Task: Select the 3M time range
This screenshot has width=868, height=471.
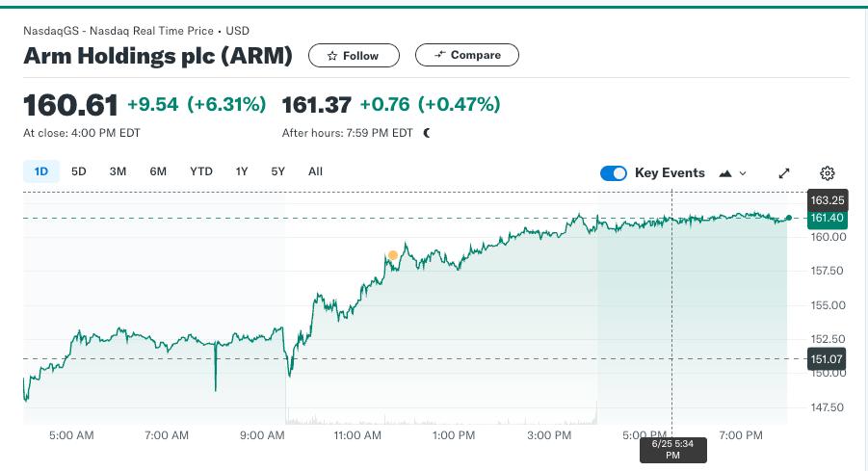Action: (x=118, y=171)
